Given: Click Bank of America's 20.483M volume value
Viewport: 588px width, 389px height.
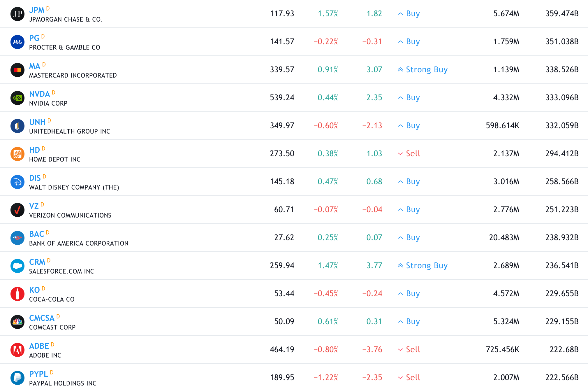Looking at the screenshot, I should 504,238.
